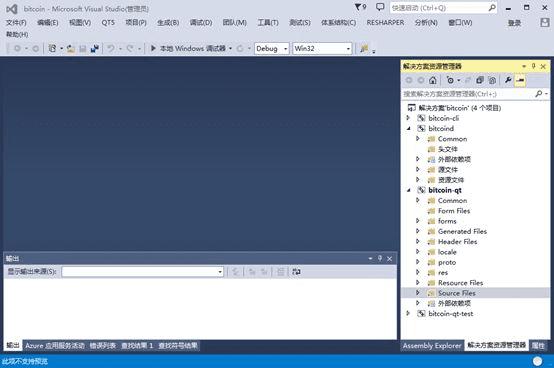
Task: Open the 团队(M) menu
Action: [x=235, y=23]
